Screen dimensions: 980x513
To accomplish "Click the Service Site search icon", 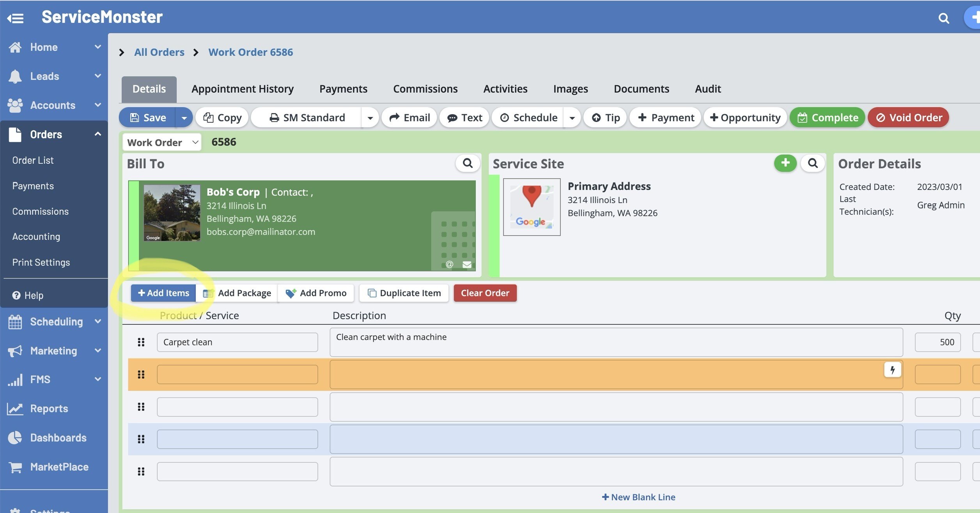I will pyautogui.click(x=812, y=163).
